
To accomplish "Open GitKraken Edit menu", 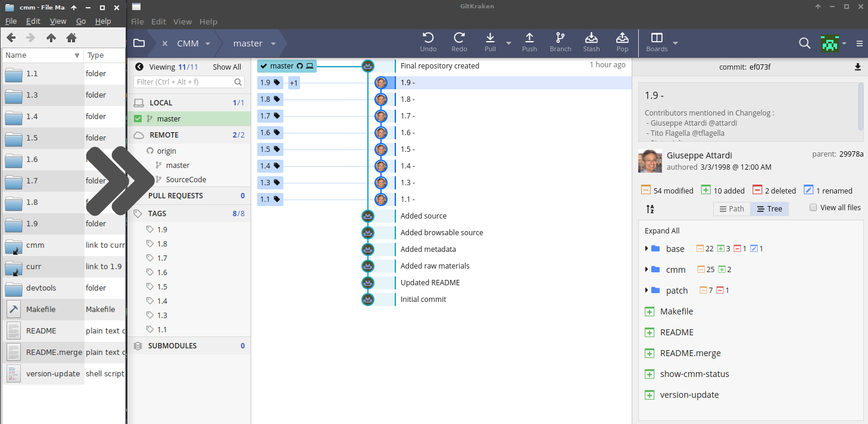I will click(158, 21).
